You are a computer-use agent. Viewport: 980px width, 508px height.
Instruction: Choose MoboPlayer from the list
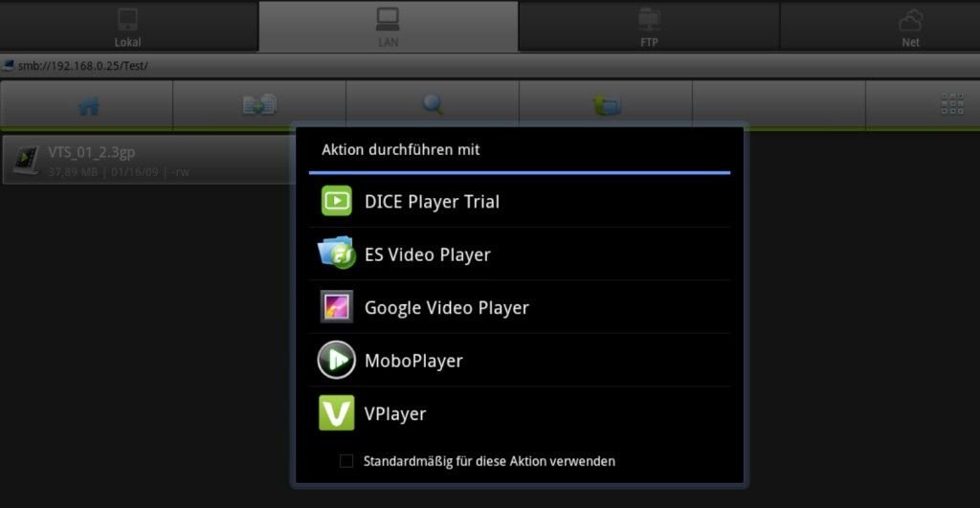point(520,361)
